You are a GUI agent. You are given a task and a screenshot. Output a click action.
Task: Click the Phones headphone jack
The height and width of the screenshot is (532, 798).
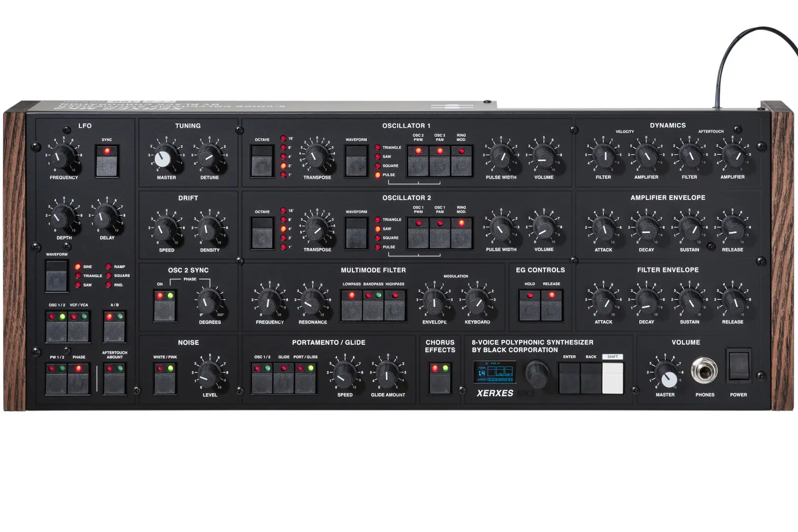pyautogui.click(x=704, y=370)
